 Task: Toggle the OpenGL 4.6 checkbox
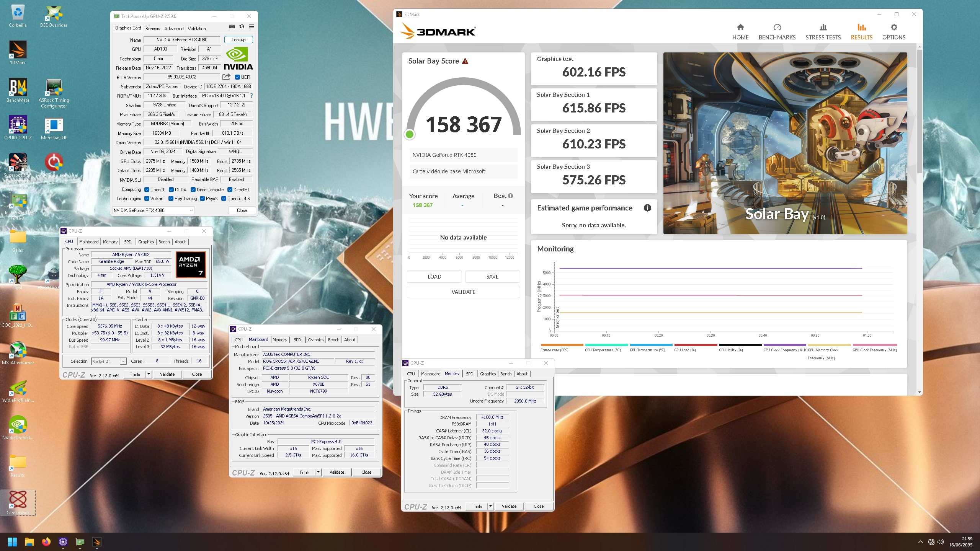click(224, 198)
